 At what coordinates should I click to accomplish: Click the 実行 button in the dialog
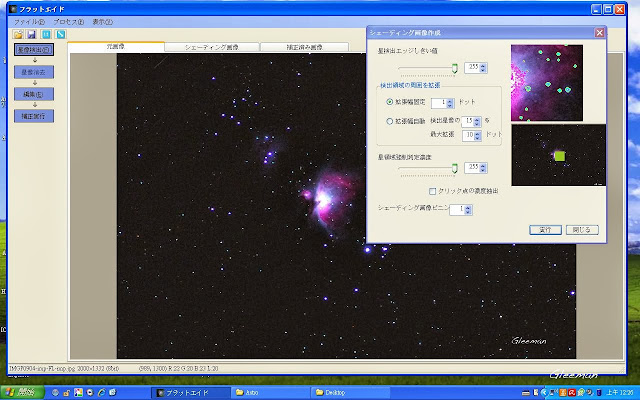[x=545, y=230]
